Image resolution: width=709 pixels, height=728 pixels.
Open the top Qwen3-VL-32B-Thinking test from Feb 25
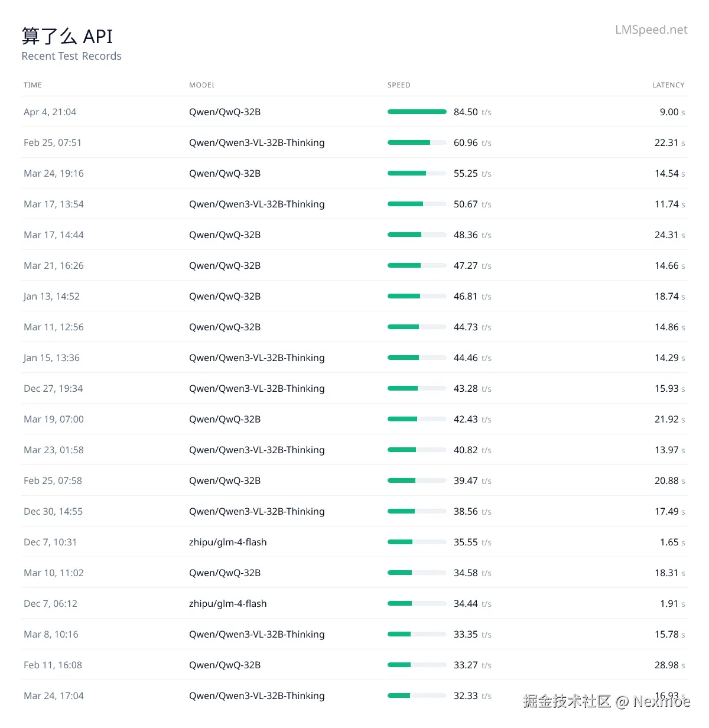coord(256,142)
